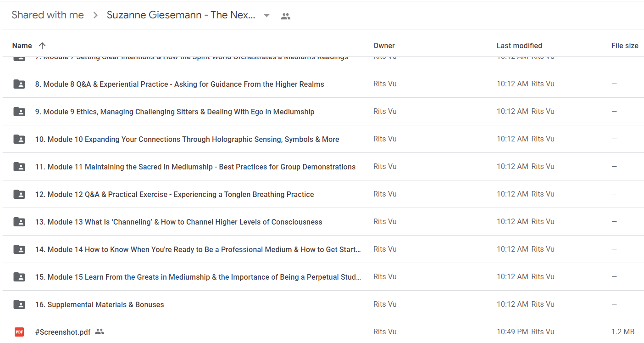Click the Owner column header
The image size is (644, 343).
(x=384, y=45)
